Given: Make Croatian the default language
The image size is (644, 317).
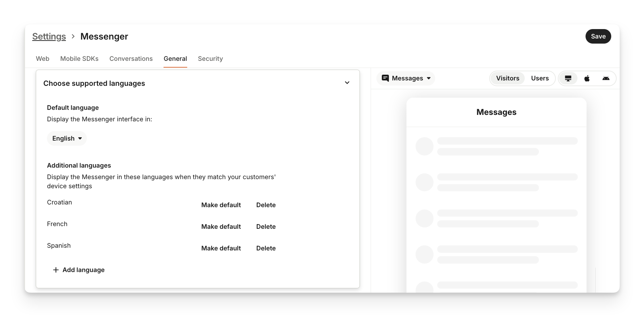Looking at the screenshot, I should pyautogui.click(x=221, y=205).
